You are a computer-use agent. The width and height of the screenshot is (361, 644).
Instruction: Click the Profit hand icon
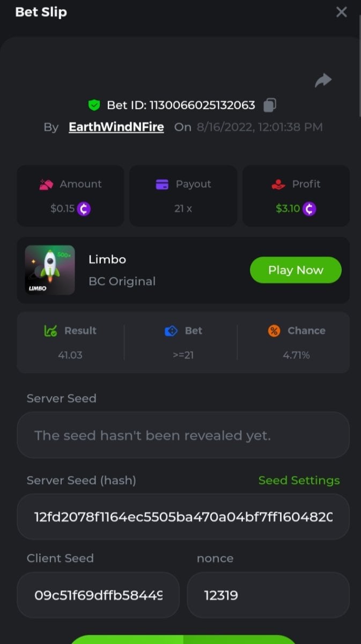point(278,185)
